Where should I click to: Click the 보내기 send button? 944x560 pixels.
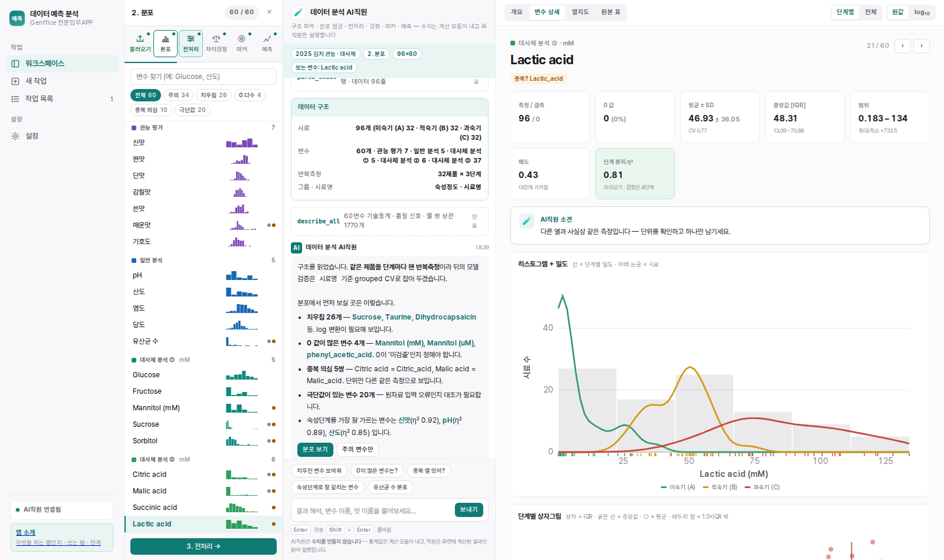469,510
